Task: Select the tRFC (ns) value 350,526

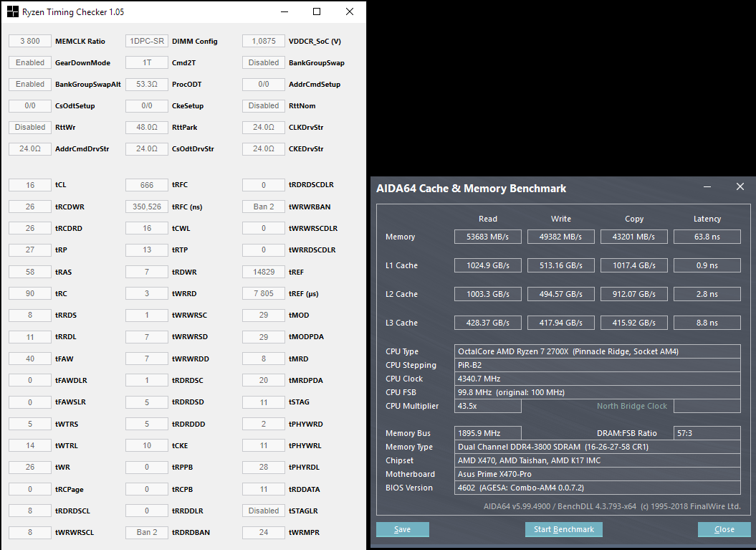Action: point(147,207)
